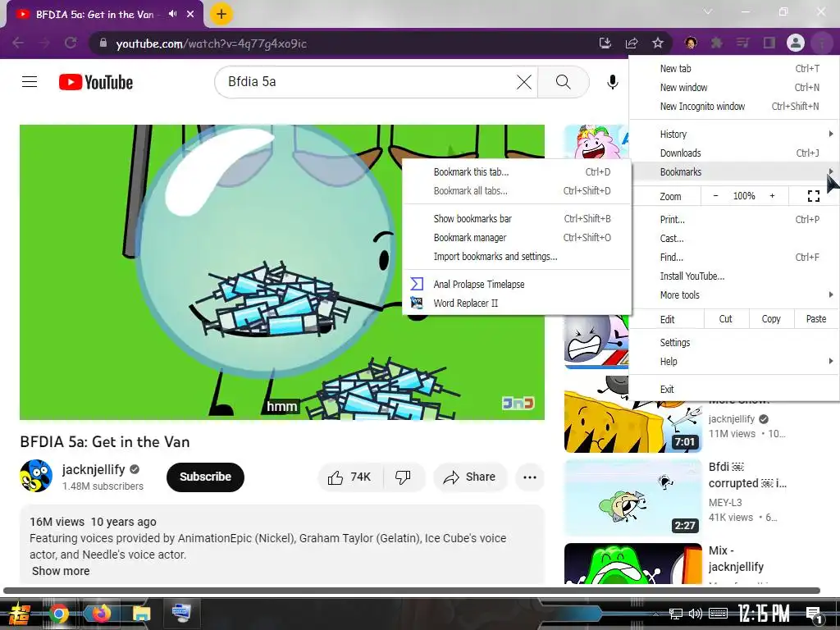Click the reload page icon
This screenshot has height=630, width=840.
[x=71, y=43]
